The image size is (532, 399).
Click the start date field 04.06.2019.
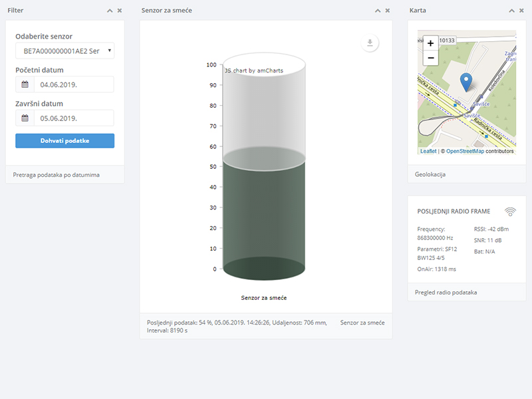click(73, 84)
